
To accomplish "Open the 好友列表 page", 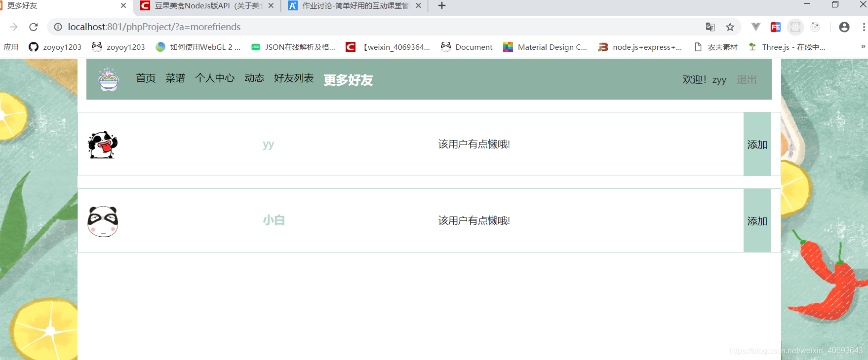I will coord(294,78).
